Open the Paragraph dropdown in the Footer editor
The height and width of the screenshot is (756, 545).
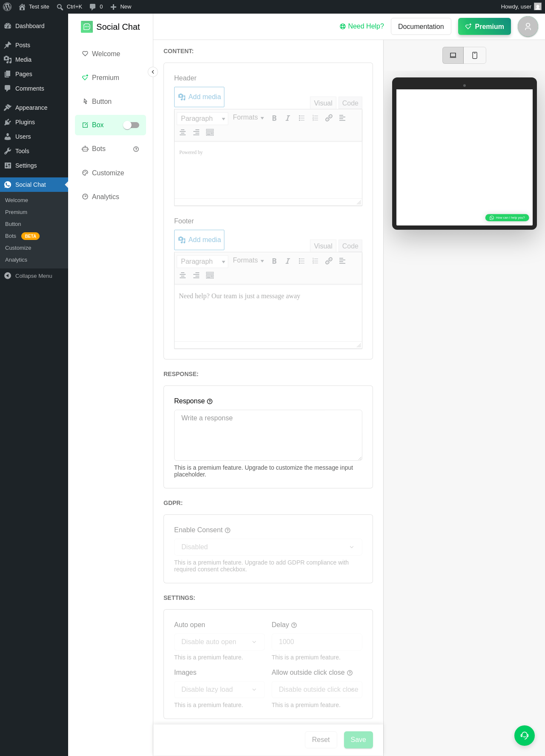point(202,262)
